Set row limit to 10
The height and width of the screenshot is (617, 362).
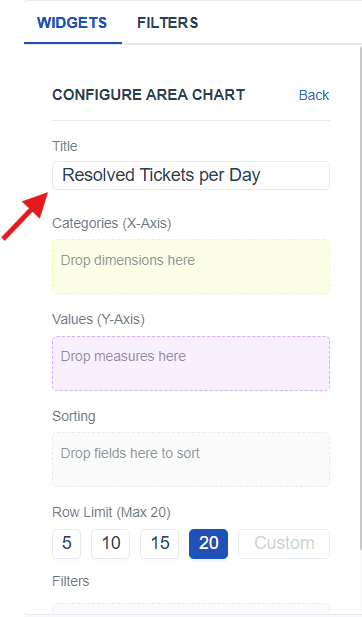(x=111, y=544)
